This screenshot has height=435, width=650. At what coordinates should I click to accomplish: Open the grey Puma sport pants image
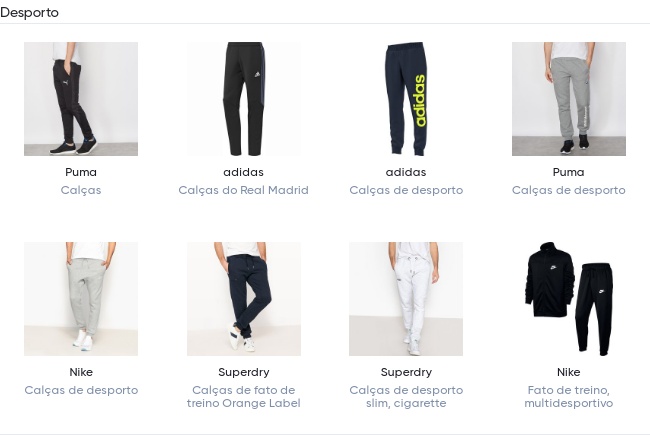click(x=569, y=99)
